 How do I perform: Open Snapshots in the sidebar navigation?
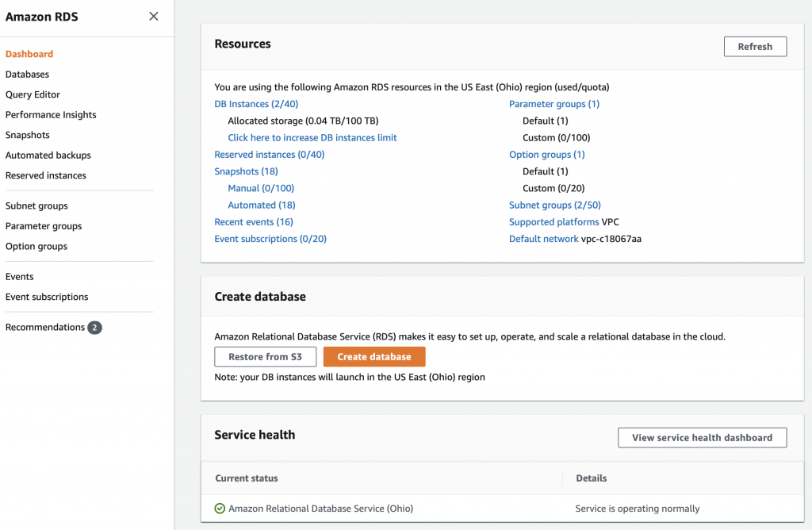click(28, 135)
